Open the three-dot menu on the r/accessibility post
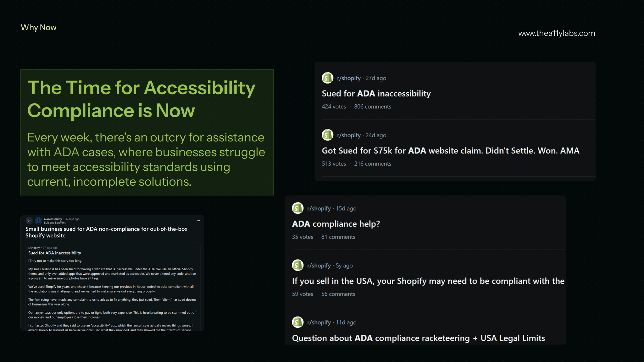The image size is (644, 362). coord(198,221)
